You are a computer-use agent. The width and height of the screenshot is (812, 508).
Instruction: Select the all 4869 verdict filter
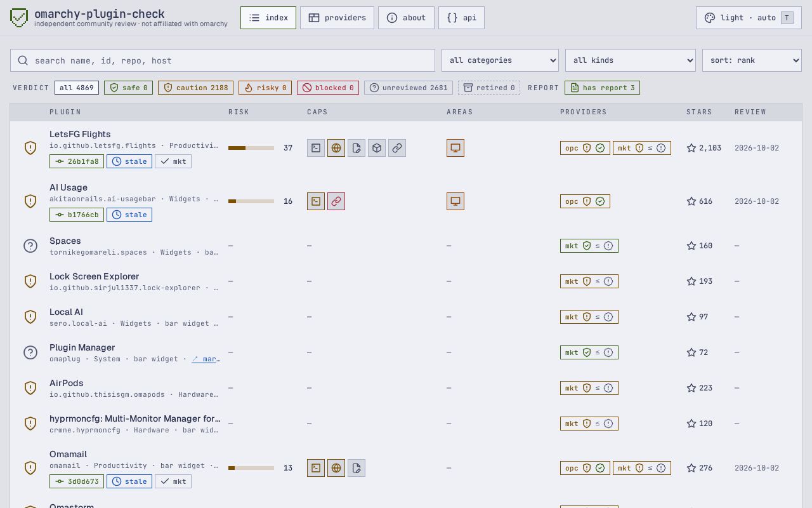pyautogui.click(x=77, y=88)
